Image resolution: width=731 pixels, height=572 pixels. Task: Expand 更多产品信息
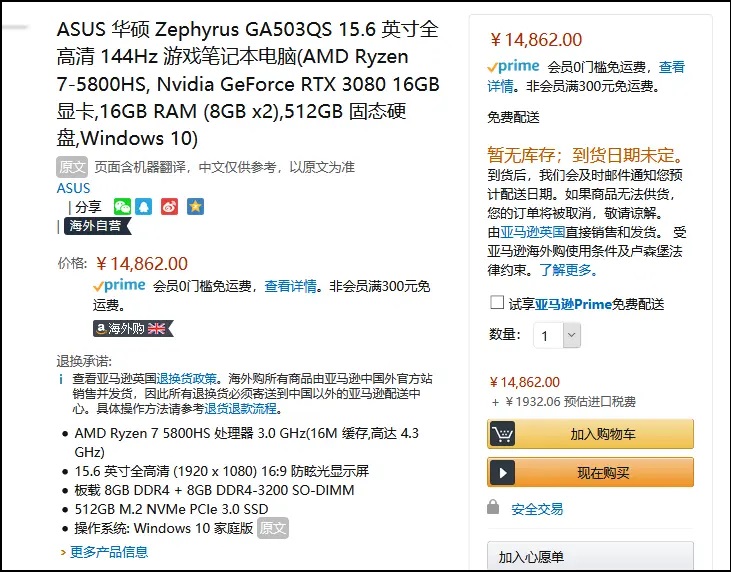109,552
